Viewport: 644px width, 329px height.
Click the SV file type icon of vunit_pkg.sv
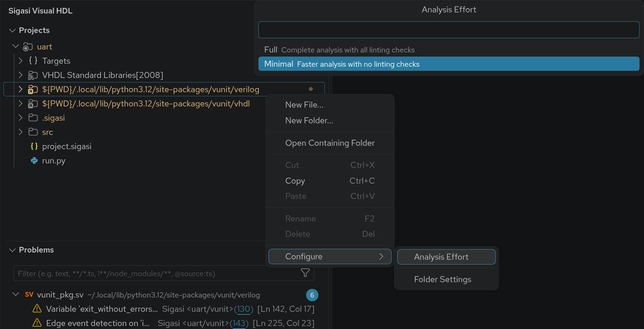tap(29, 295)
